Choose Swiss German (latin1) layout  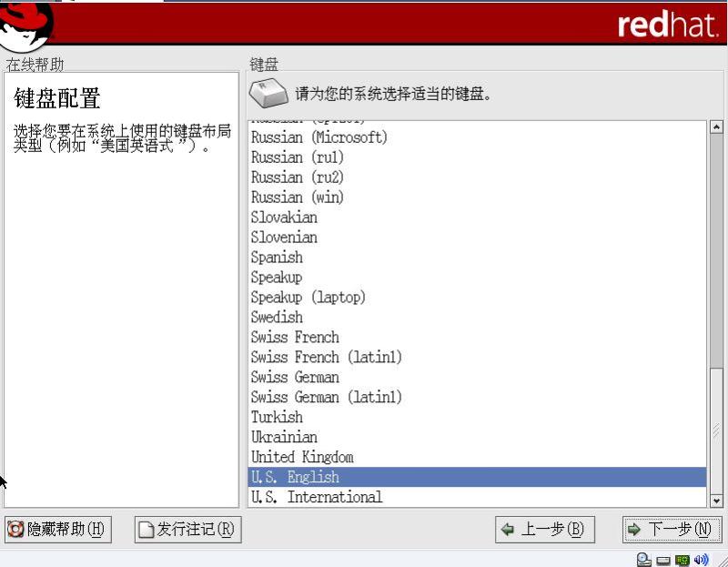[327, 397]
